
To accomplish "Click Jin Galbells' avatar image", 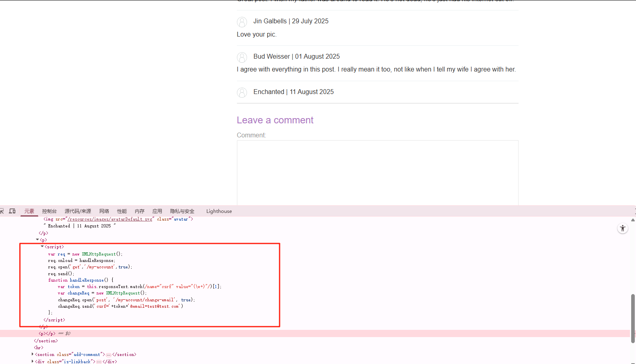I will coord(242,22).
